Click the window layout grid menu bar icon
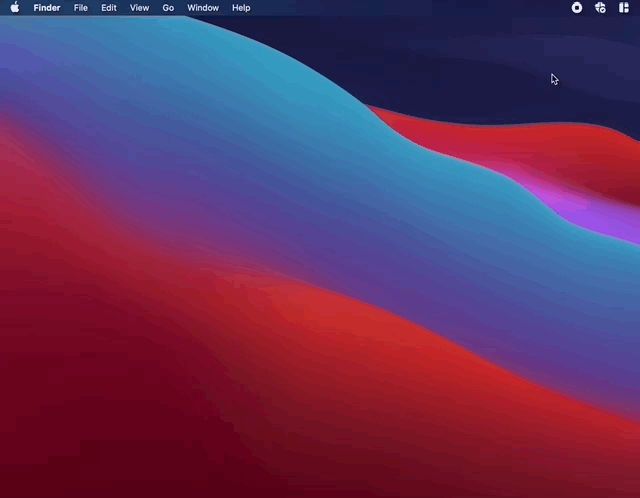640x498 pixels. (624, 7)
